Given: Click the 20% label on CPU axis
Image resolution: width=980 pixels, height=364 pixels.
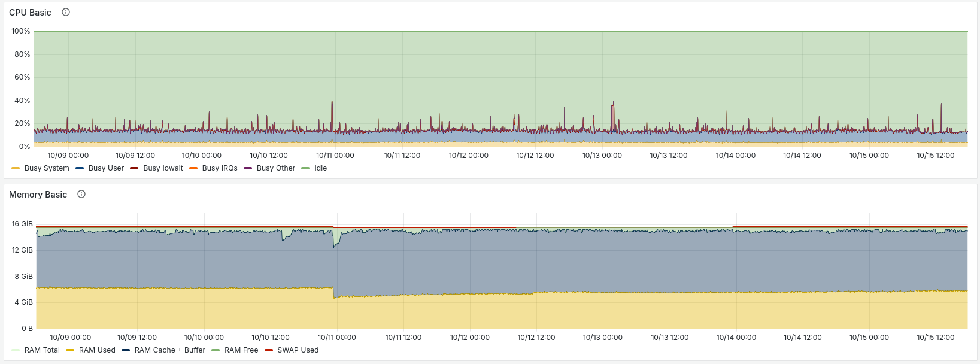Looking at the screenshot, I should pos(22,123).
